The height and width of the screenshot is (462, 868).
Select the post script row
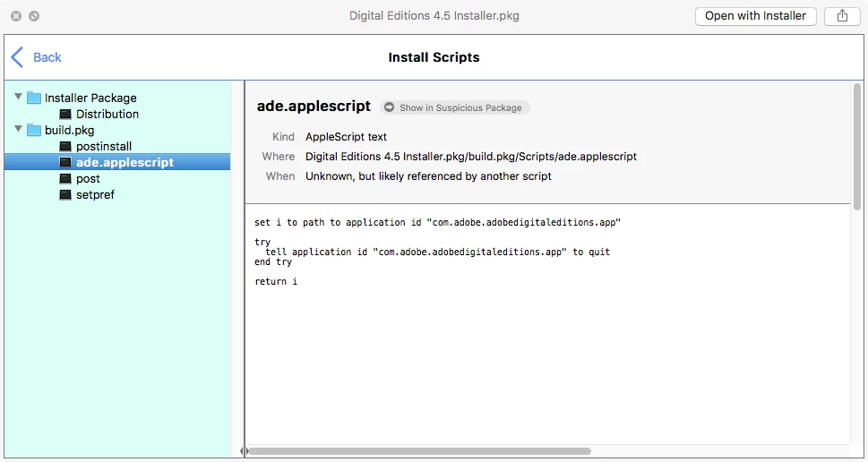pos(117,179)
